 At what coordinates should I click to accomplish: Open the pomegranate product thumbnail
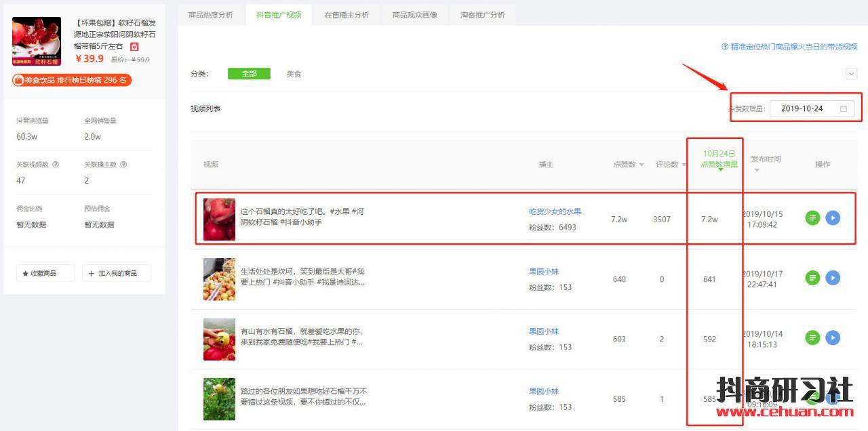click(x=37, y=41)
